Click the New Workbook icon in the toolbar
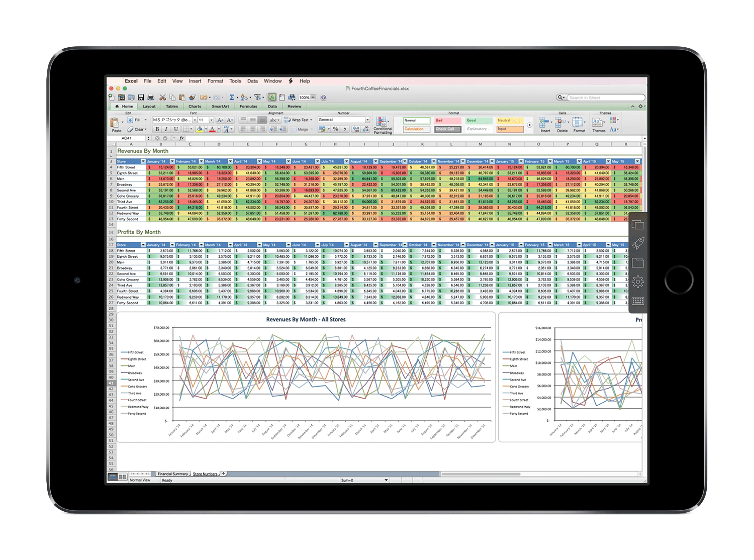 (x=111, y=98)
